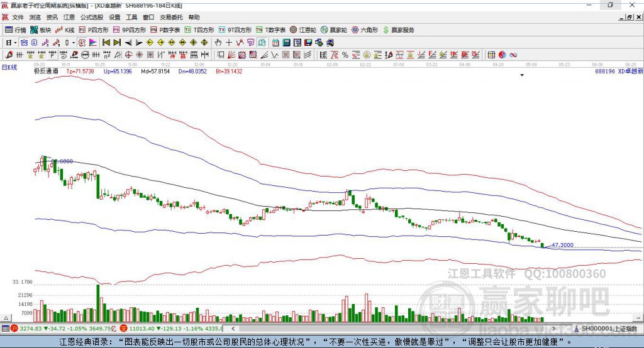The width and height of the screenshot is (644, 348).
Task: Select the n² square tool icon
Action: (107, 55)
